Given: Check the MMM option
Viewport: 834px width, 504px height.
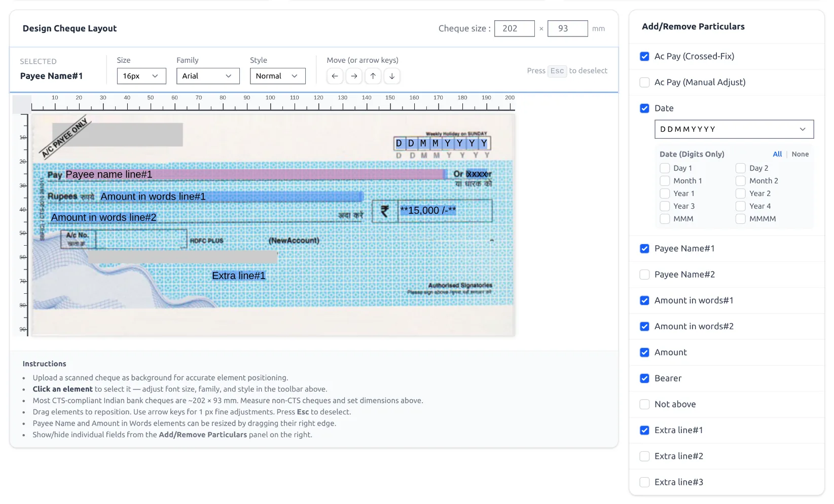Looking at the screenshot, I should click(x=665, y=219).
